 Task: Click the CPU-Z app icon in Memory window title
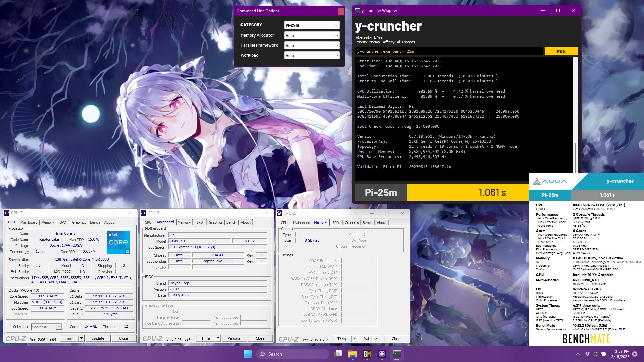coord(280,213)
